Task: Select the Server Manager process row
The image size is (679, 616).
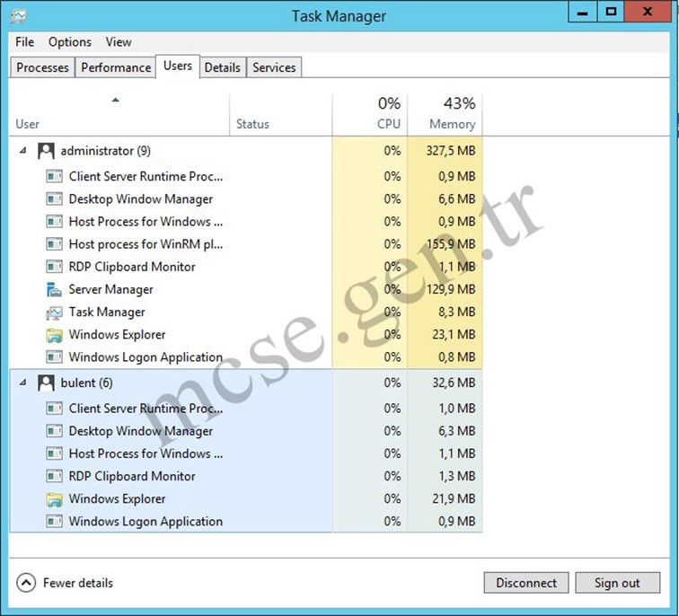Action: pyautogui.click(x=245, y=289)
